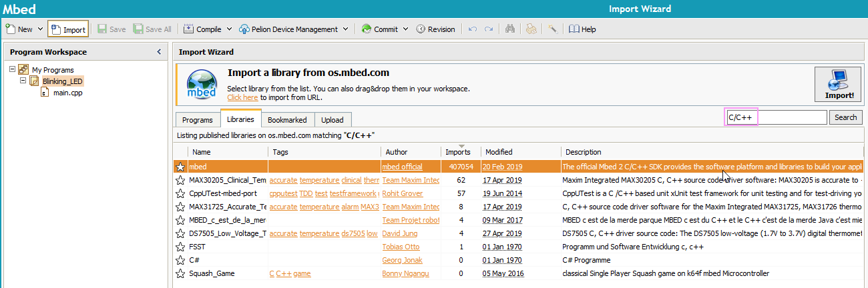Click the Import toolbar button

coord(67,29)
